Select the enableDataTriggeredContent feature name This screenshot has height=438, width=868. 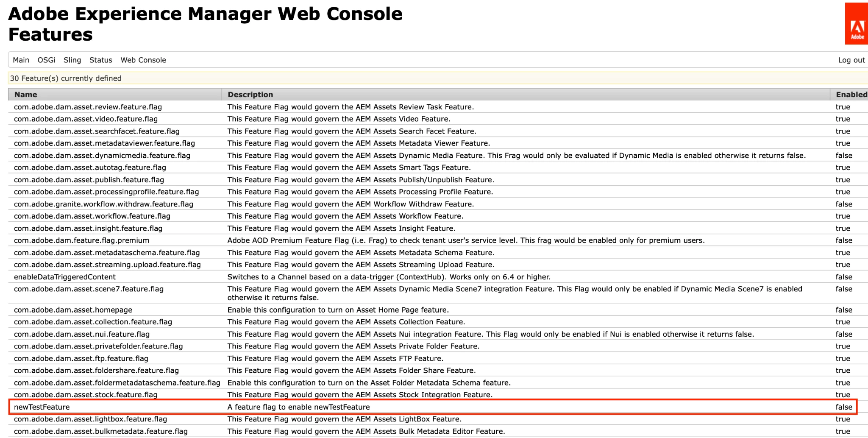(65, 277)
